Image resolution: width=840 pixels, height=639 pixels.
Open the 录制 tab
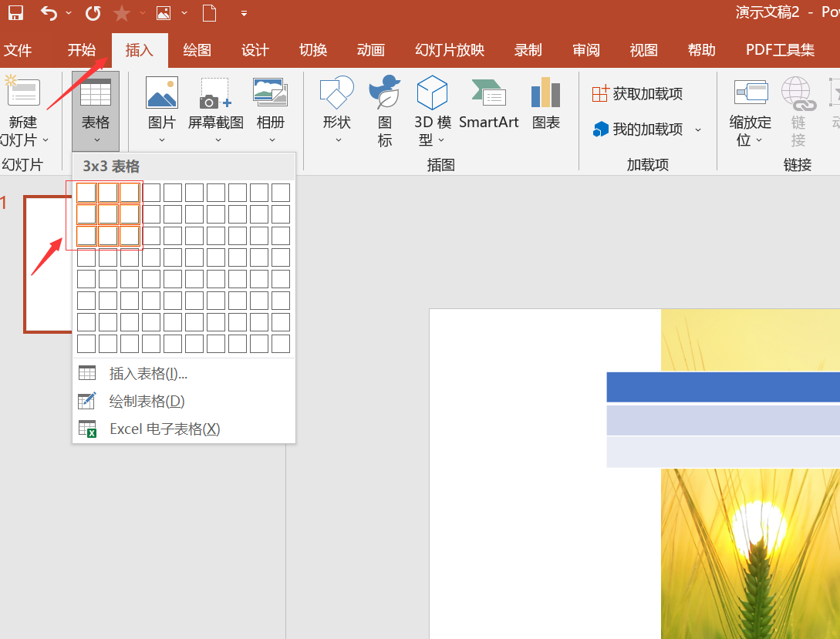tap(528, 50)
